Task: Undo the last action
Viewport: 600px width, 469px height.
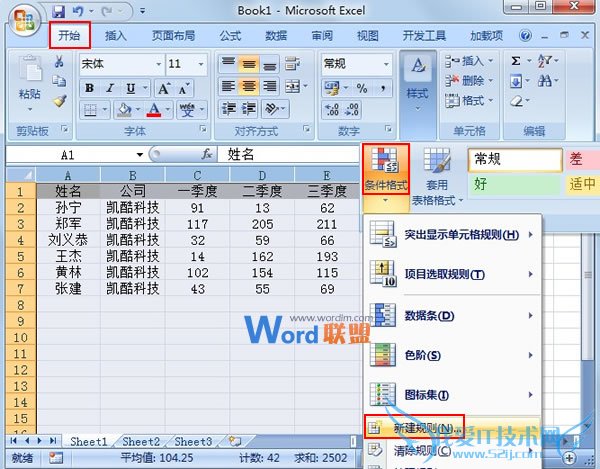Action: (x=78, y=11)
